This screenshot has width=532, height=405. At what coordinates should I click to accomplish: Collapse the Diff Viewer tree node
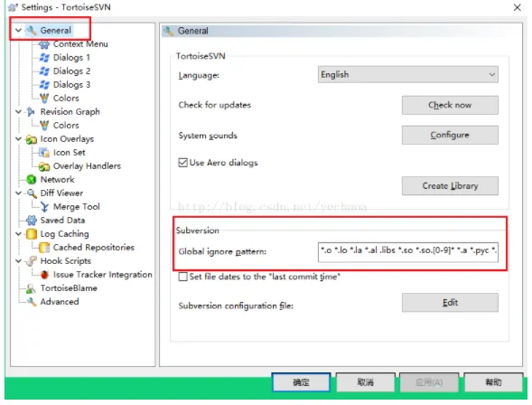[18, 193]
